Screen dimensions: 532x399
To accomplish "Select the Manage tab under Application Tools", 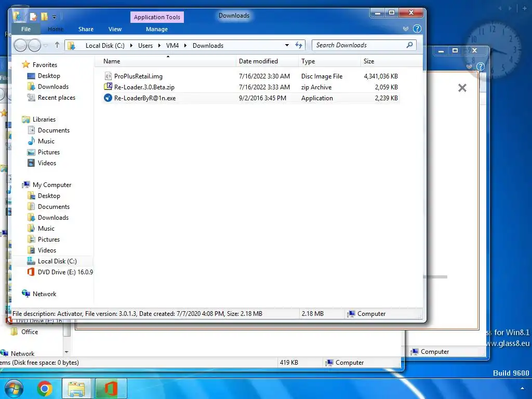I will (157, 29).
